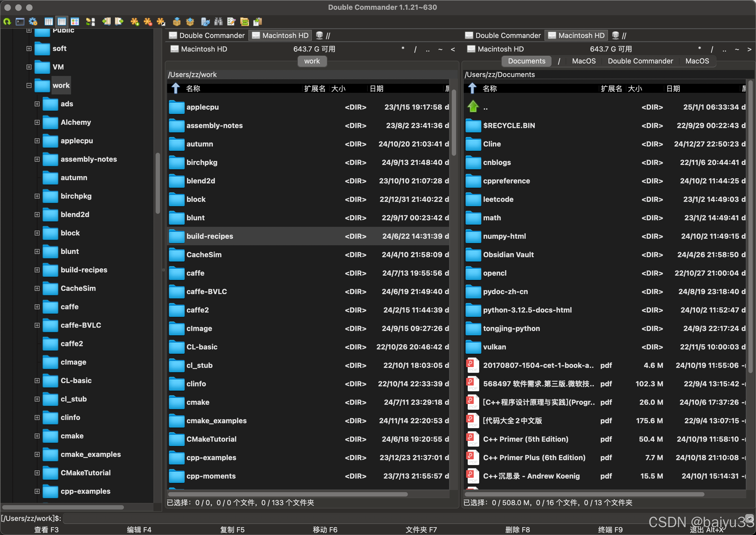Expand the Alchemy folder in tree
This screenshot has height=535, width=756.
coord(37,122)
